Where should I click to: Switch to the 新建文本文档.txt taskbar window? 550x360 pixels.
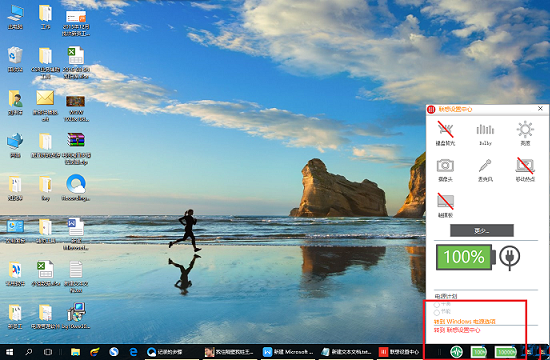coord(346,352)
